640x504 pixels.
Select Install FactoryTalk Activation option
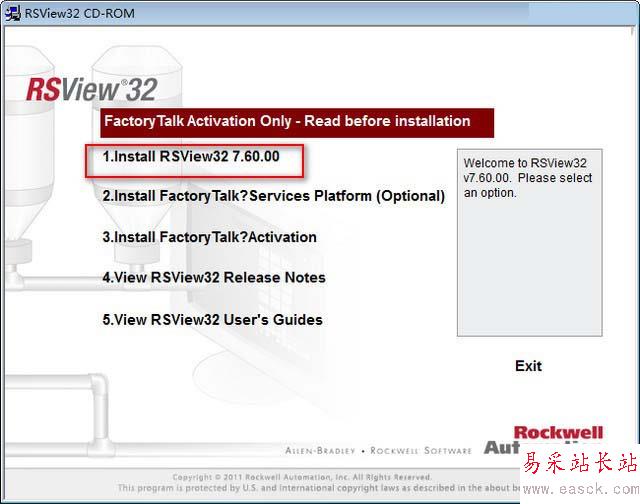(x=209, y=237)
